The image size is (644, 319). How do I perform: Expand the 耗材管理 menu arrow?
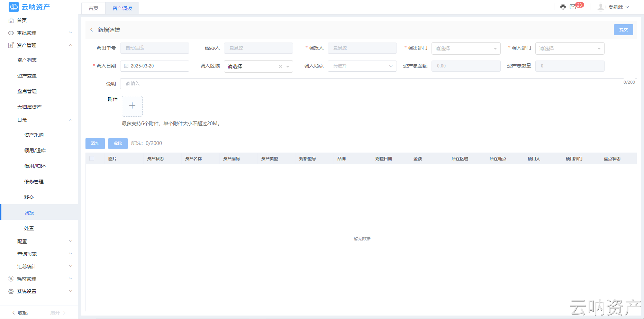tap(71, 279)
